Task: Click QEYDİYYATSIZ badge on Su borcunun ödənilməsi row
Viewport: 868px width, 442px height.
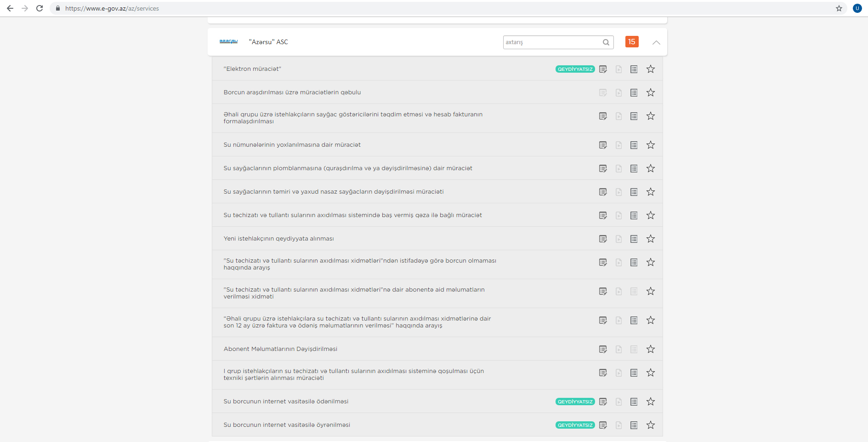Action: click(575, 402)
